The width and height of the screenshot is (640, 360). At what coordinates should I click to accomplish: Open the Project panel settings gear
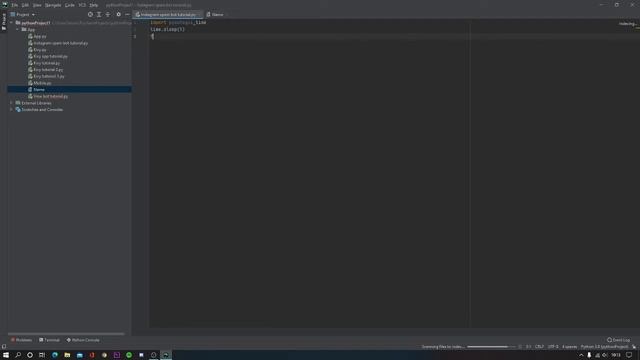(118, 14)
